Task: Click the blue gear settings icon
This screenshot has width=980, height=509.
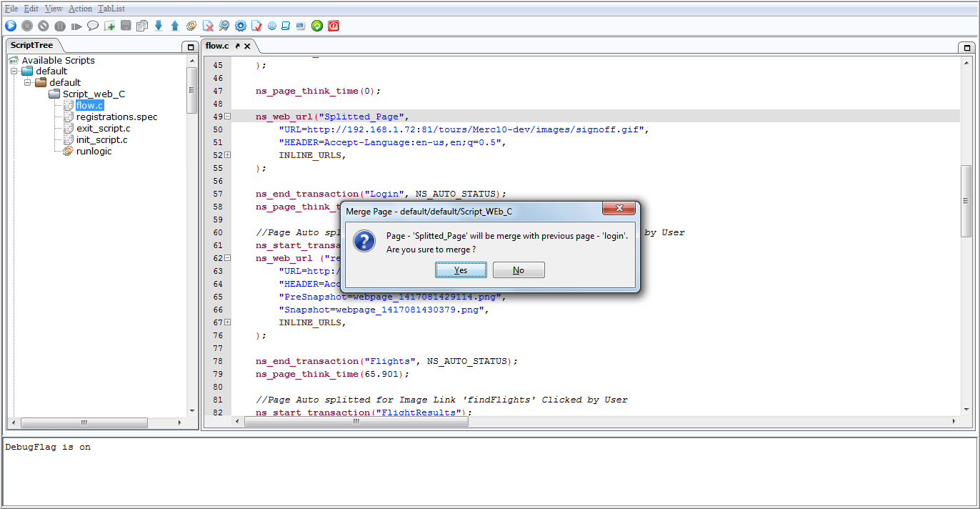Action: click(x=241, y=26)
